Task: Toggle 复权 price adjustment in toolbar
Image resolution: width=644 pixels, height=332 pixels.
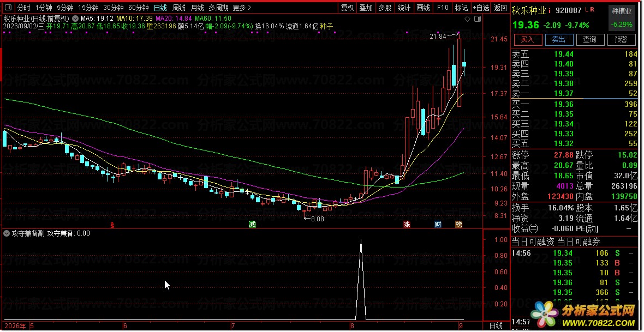Action: (x=348, y=8)
